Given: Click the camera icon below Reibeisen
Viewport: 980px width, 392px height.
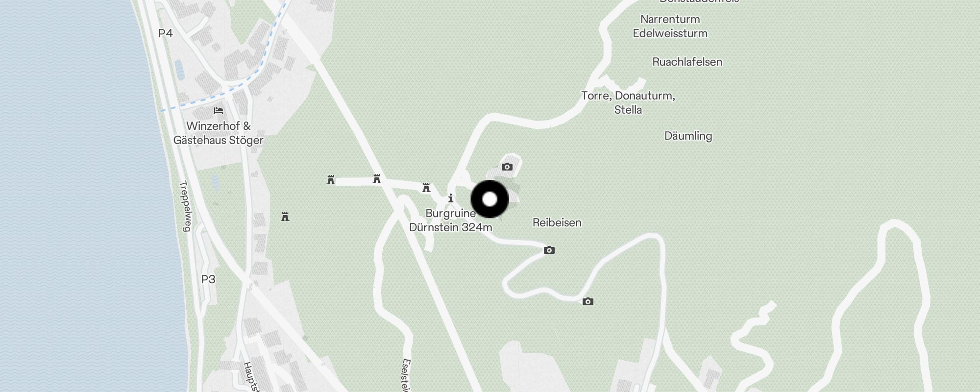Looking at the screenshot, I should (x=549, y=250).
